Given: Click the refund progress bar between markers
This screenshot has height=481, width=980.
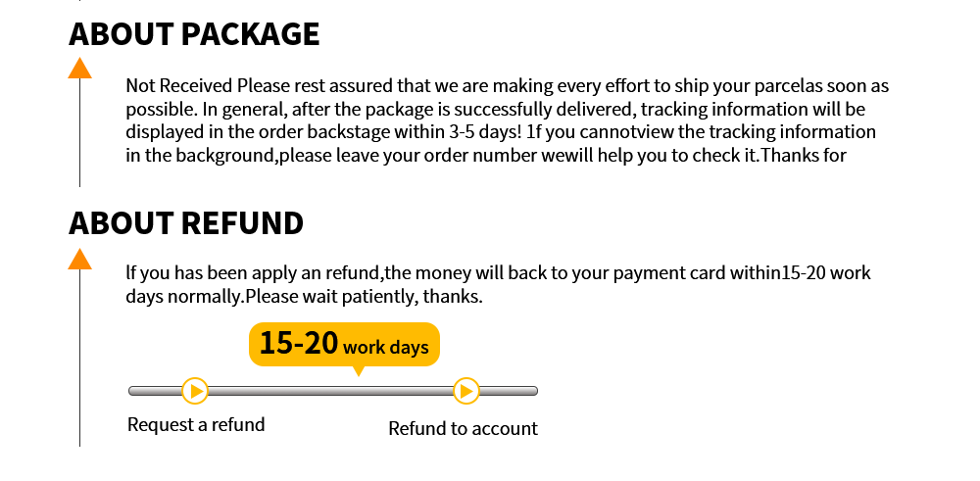Looking at the screenshot, I should point(330,391).
